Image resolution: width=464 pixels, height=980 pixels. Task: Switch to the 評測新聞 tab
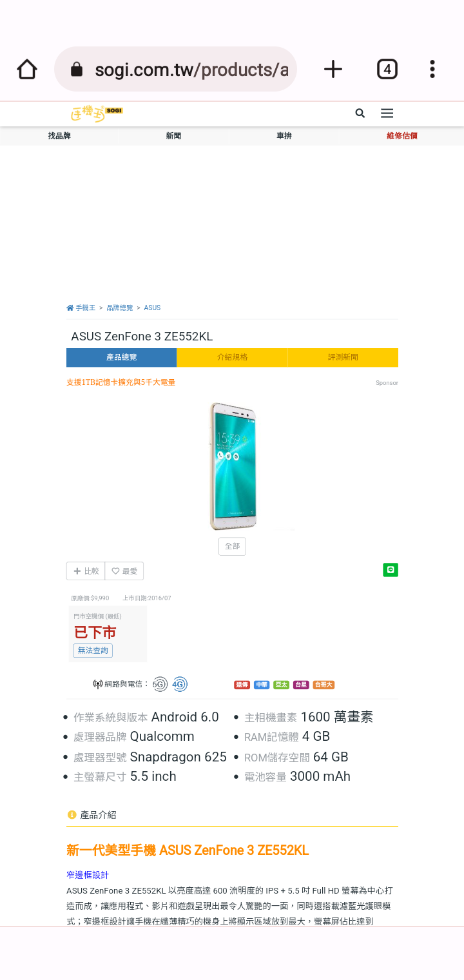[x=343, y=357]
